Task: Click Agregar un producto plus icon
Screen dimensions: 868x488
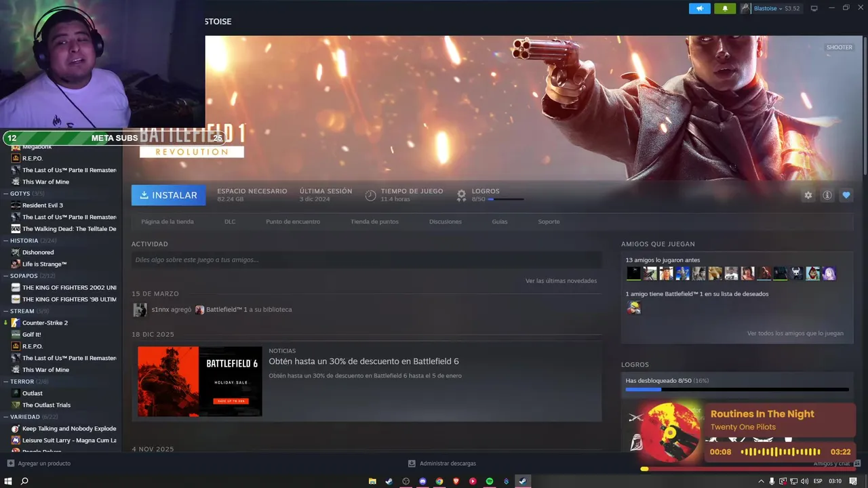Action: [x=10, y=464]
